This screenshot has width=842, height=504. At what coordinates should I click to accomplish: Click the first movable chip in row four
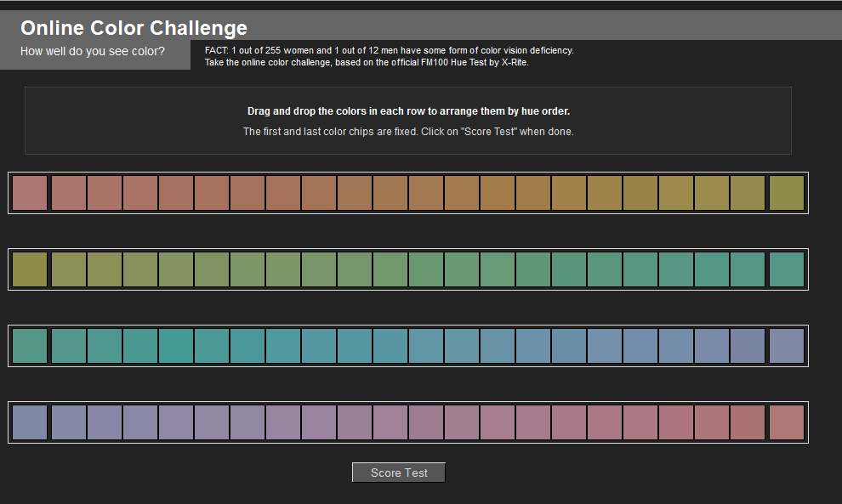pyautogui.click(x=69, y=422)
